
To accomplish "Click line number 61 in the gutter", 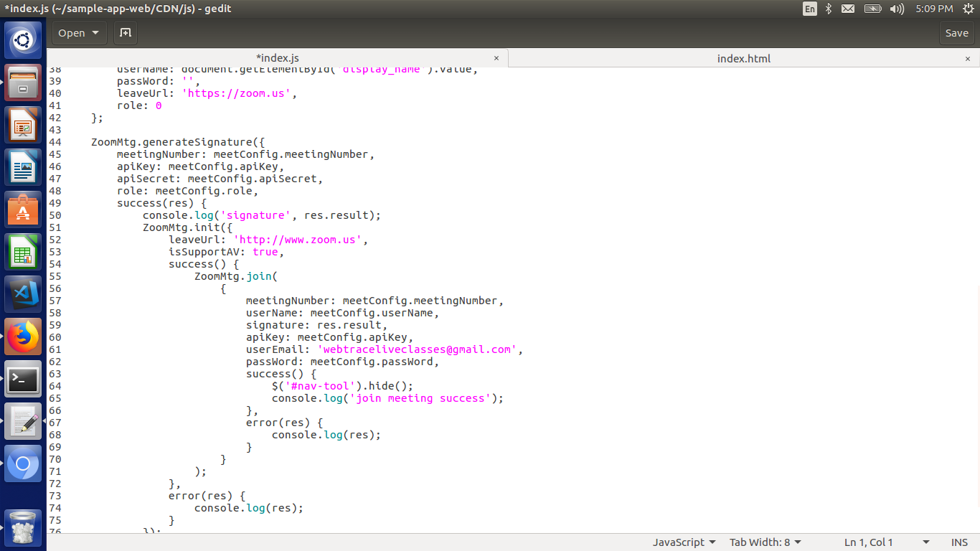I will pos(55,349).
